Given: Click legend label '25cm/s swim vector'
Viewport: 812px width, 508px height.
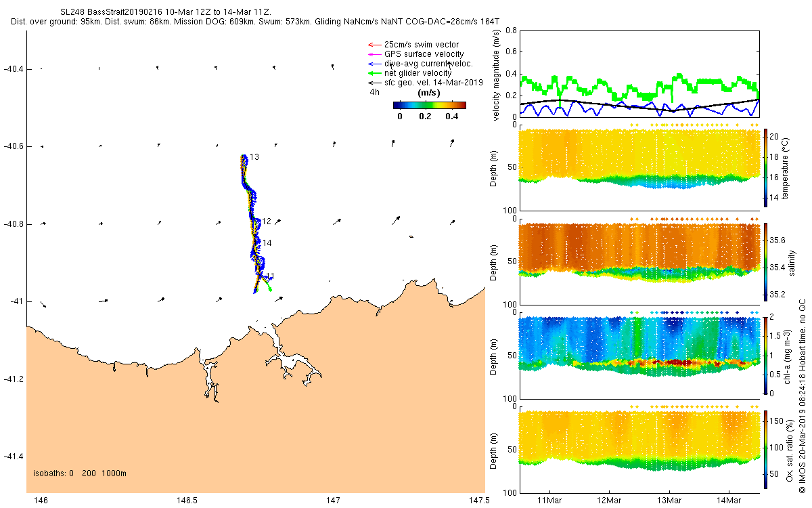Looking at the screenshot, I should [x=422, y=45].
